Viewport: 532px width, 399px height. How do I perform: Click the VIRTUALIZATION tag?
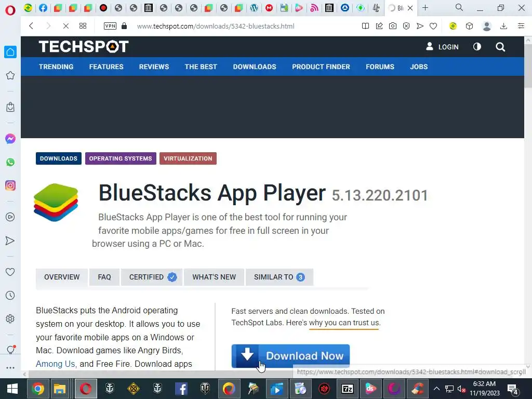[x=188, y=158]
